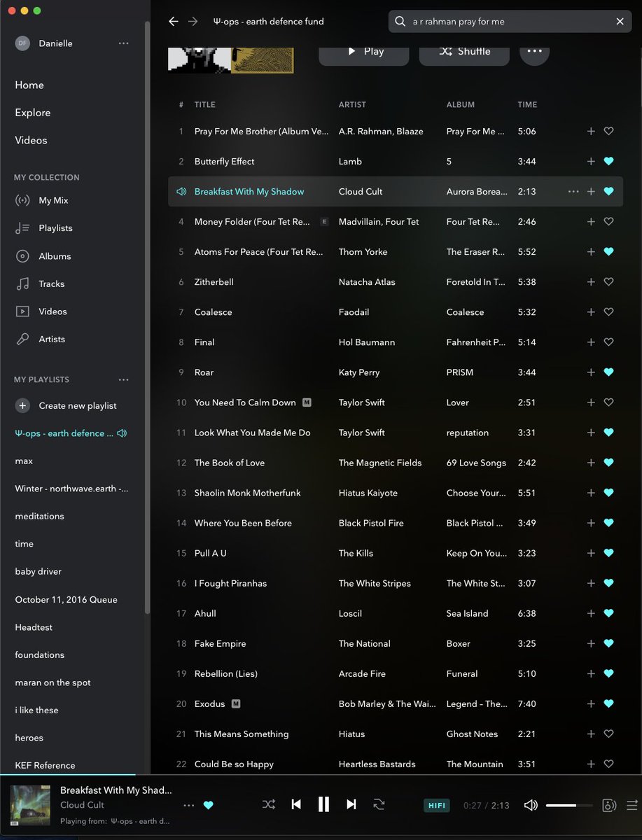Adjust the volume slider
Screen dimensions: 642x840
tap(568, 806)
